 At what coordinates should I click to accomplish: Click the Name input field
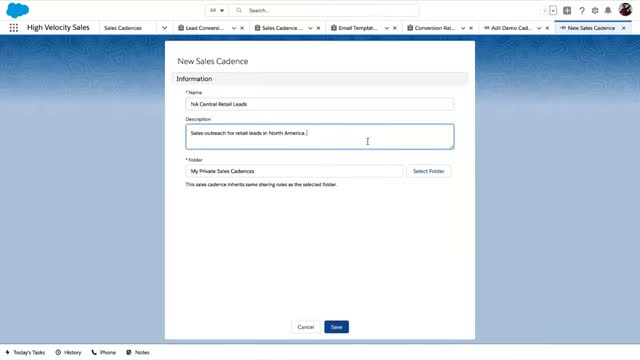[x=320, y=104]
